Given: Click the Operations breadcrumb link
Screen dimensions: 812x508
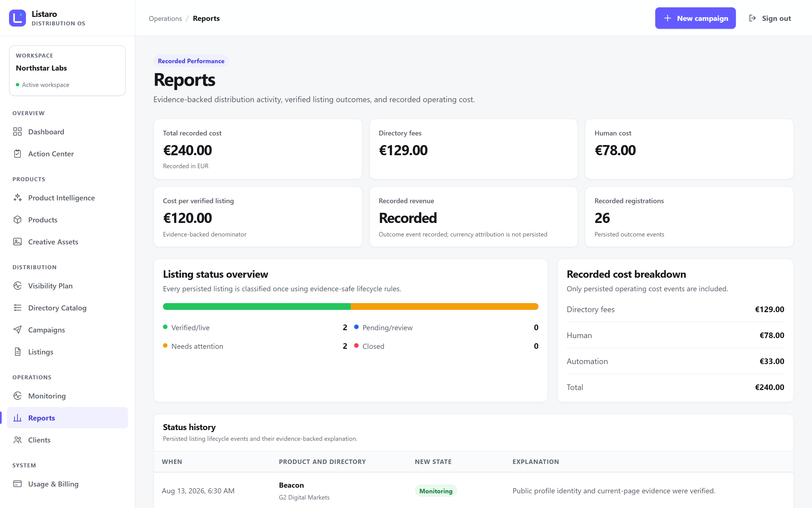Looking at the screenshot, I should click(x=165, y=18).
